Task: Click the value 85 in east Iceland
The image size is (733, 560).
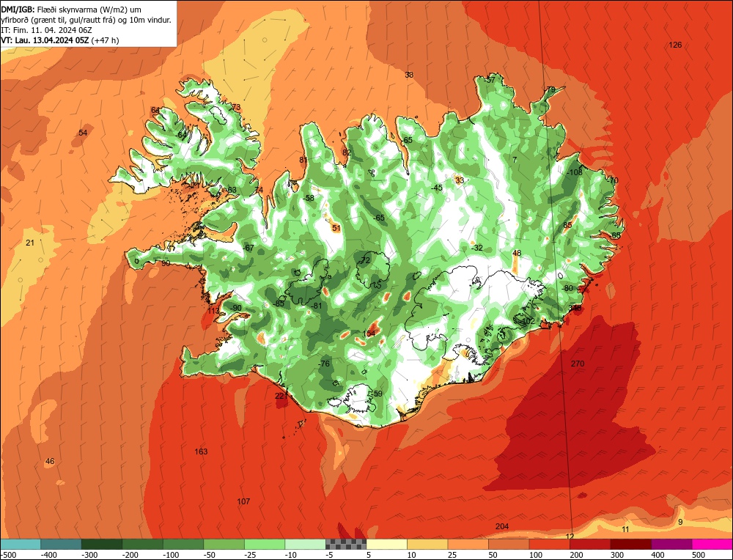Action: tap(567, 225)
